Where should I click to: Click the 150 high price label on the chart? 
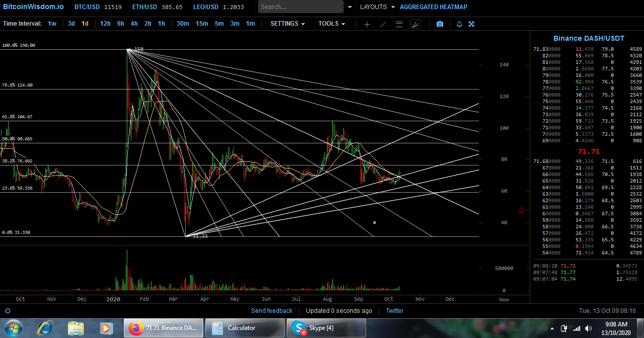tap(138, 49)
